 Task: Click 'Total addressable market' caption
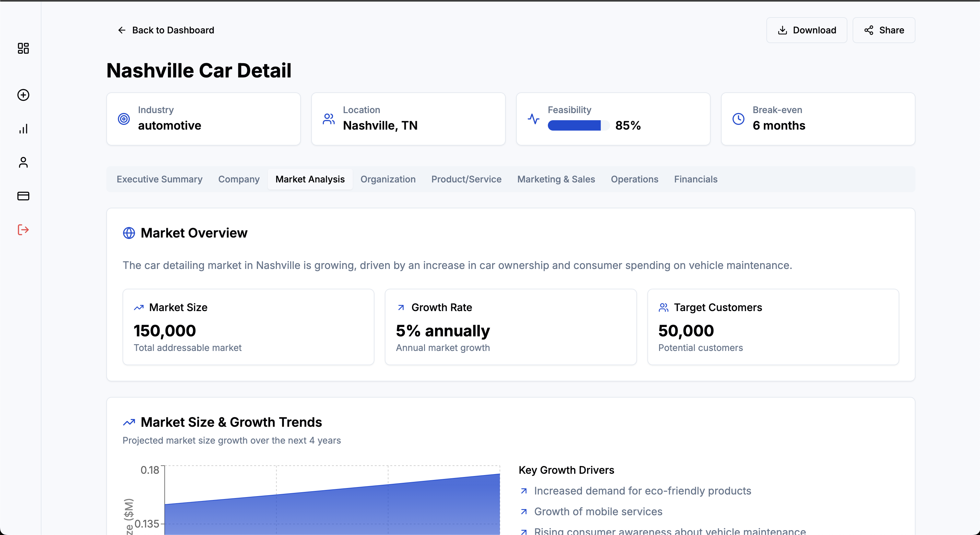coord(188,348)
